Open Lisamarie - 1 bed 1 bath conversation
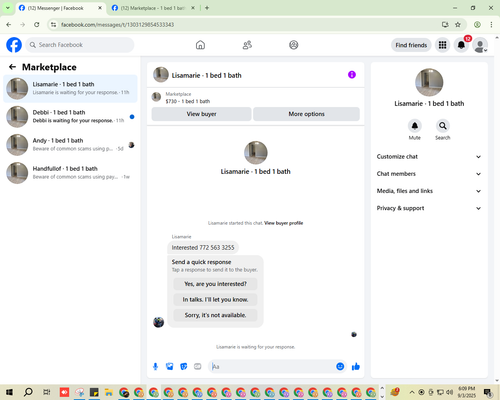The width and height of the screenshot is (500, 400). pyautogui.click(x=70, y=89)
